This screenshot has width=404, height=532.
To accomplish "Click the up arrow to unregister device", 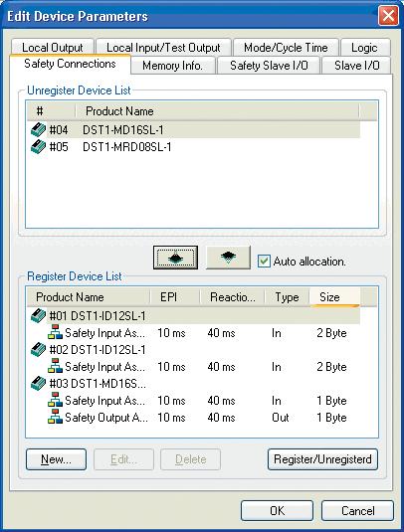I will click(x=175, y=258).
